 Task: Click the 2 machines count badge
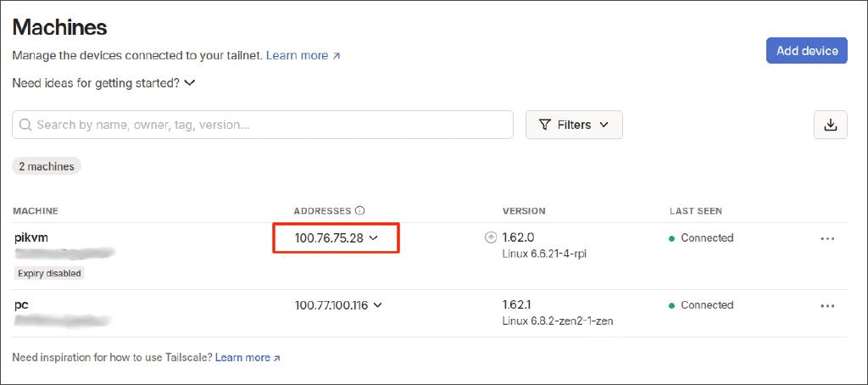pos(47,166)
